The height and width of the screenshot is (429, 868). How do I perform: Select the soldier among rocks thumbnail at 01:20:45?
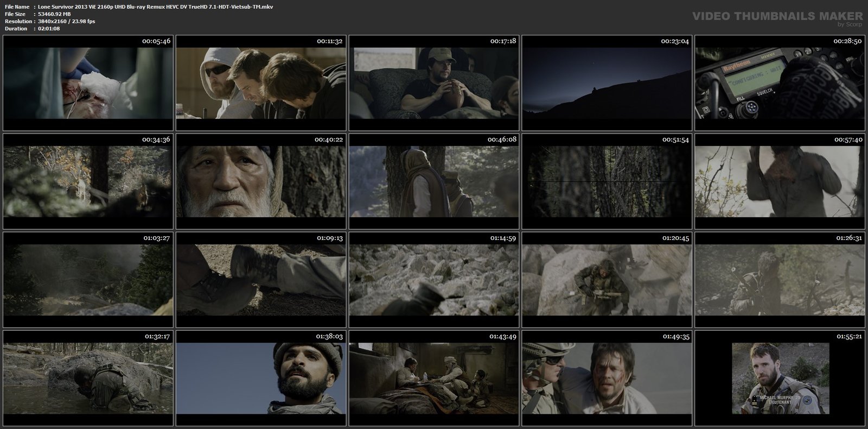[x=607, y=280]
